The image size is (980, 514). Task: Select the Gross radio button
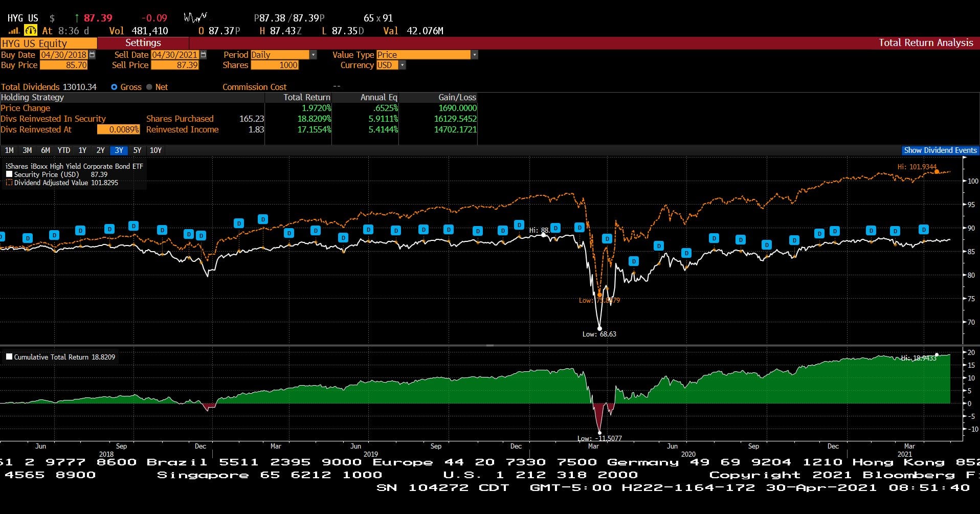114,87
